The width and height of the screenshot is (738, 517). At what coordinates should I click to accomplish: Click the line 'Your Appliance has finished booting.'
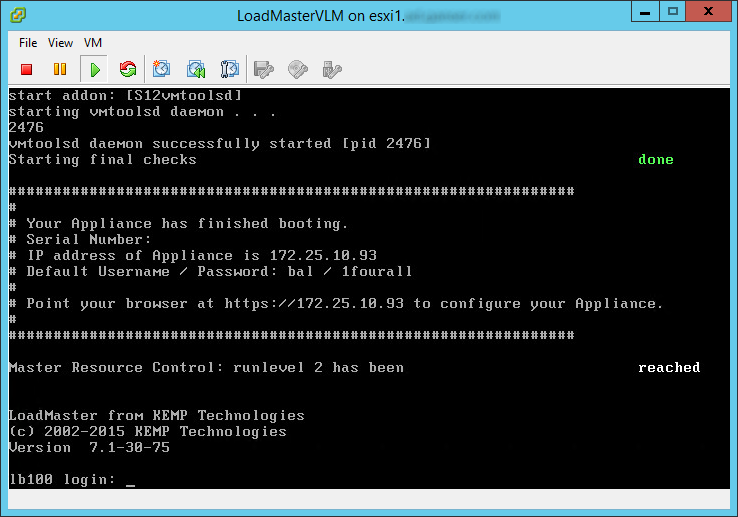point(187,223)
